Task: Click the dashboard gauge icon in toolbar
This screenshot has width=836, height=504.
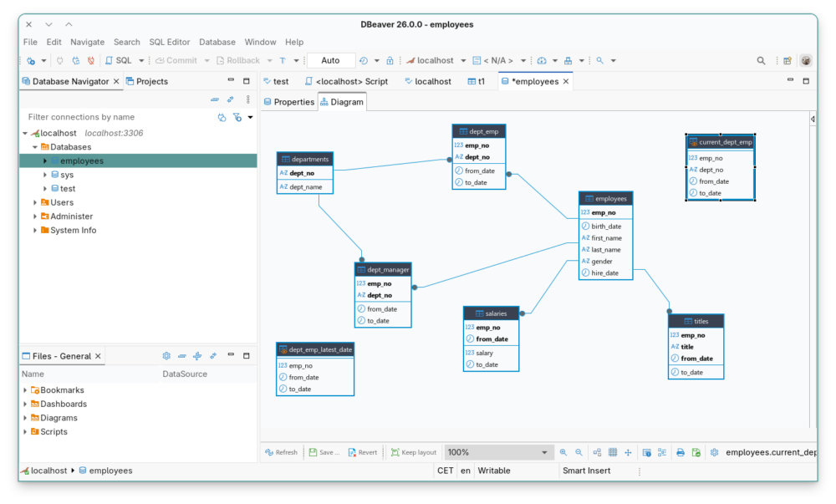Action: 542,61
